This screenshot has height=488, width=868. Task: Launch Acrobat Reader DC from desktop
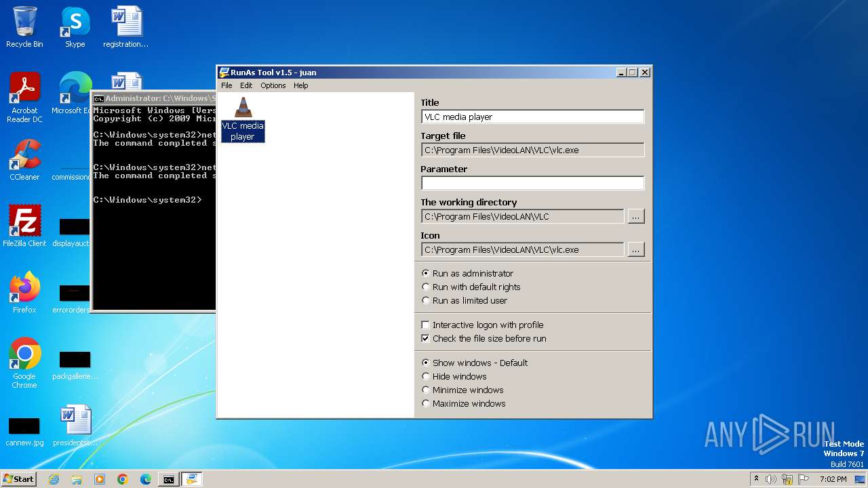click(x=24, y=98)
